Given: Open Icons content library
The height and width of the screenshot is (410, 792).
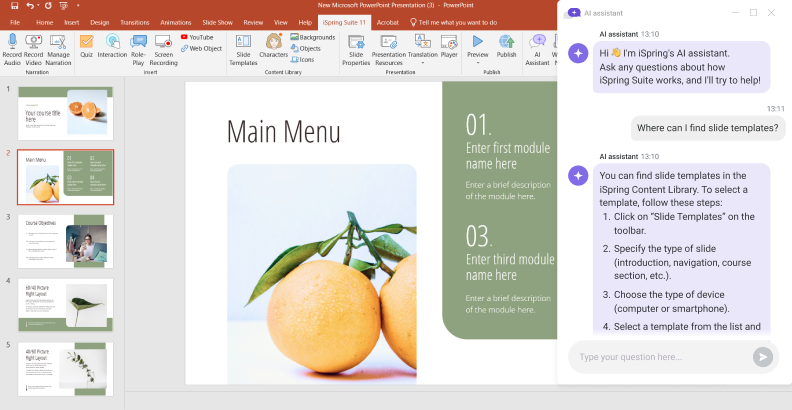Looking at the screenshot, I should (x=303, y=60).
